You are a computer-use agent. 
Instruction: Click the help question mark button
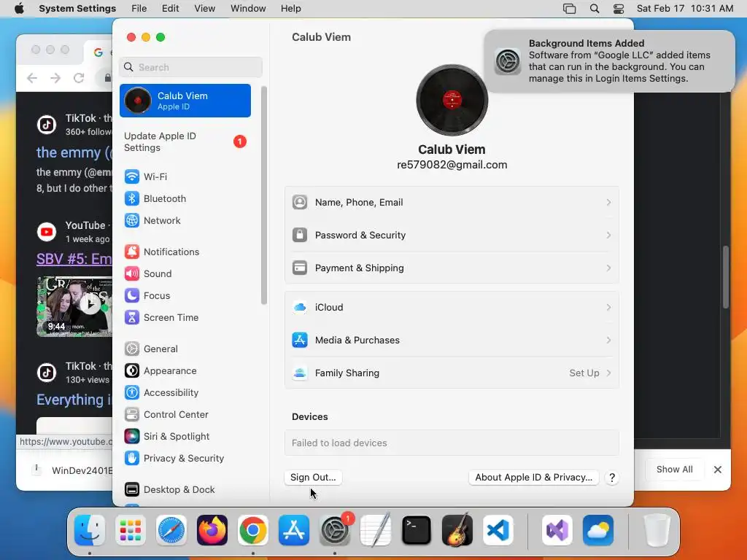pyautogui.click(x=612, y=478)
